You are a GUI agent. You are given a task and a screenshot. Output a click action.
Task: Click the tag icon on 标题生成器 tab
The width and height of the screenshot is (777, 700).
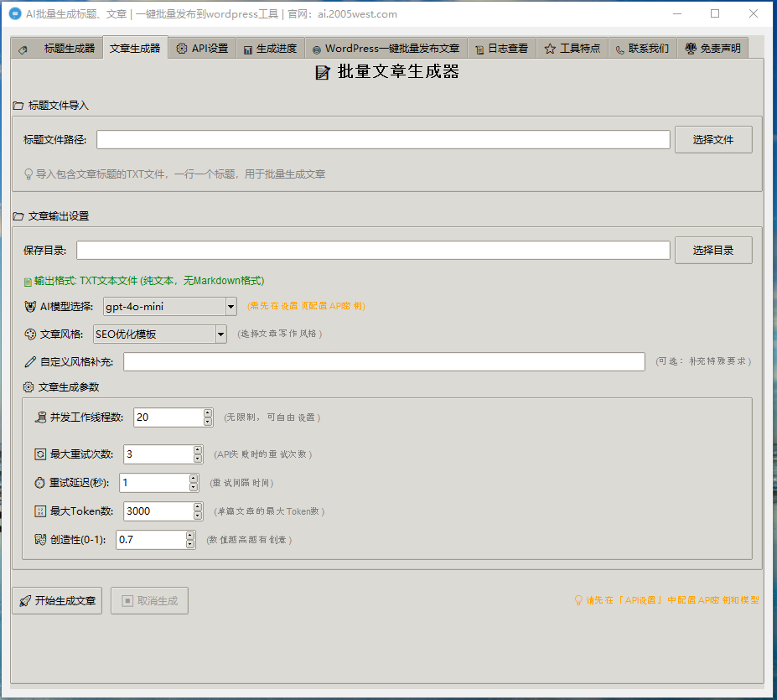[23, 49]
